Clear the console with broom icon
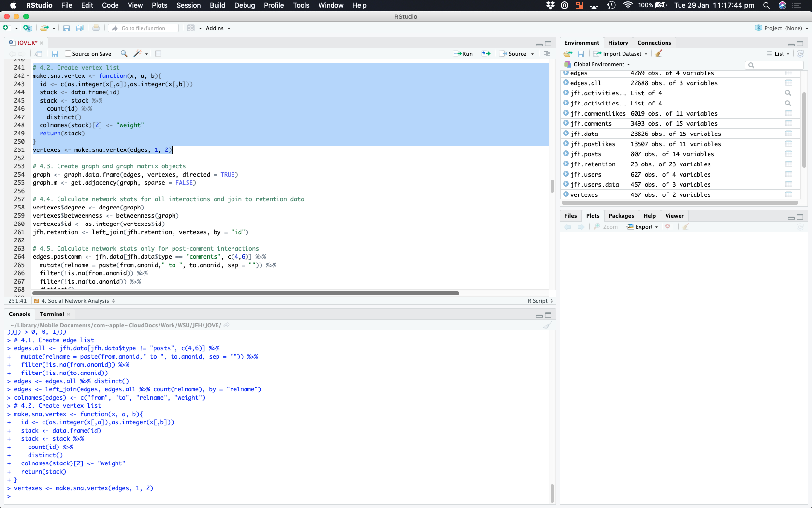 [x=547, y=325]
